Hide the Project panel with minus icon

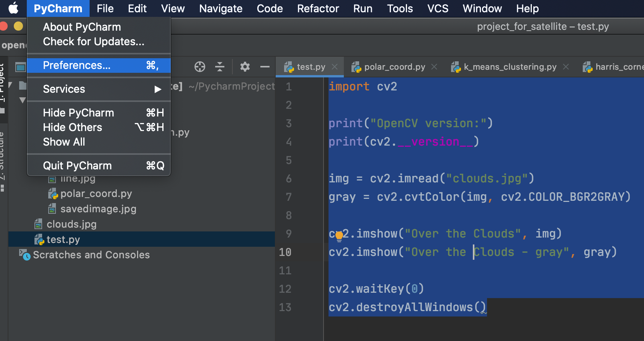[265, 67]
